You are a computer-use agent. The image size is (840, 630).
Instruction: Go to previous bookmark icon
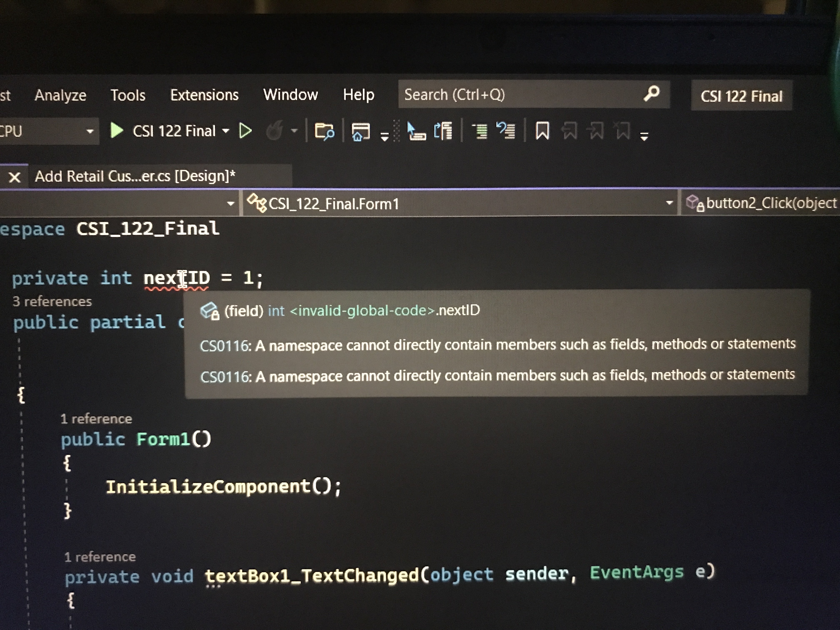[x=569, y=131]
